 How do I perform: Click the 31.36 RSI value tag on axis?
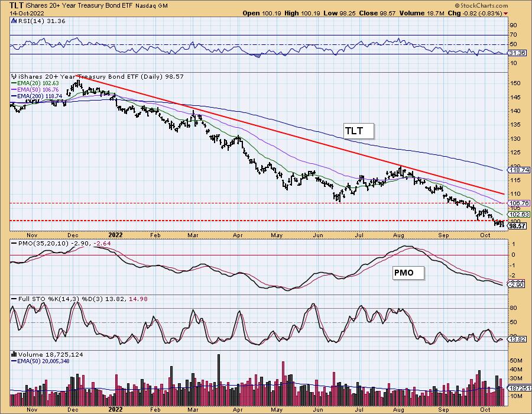coord(517,53)
